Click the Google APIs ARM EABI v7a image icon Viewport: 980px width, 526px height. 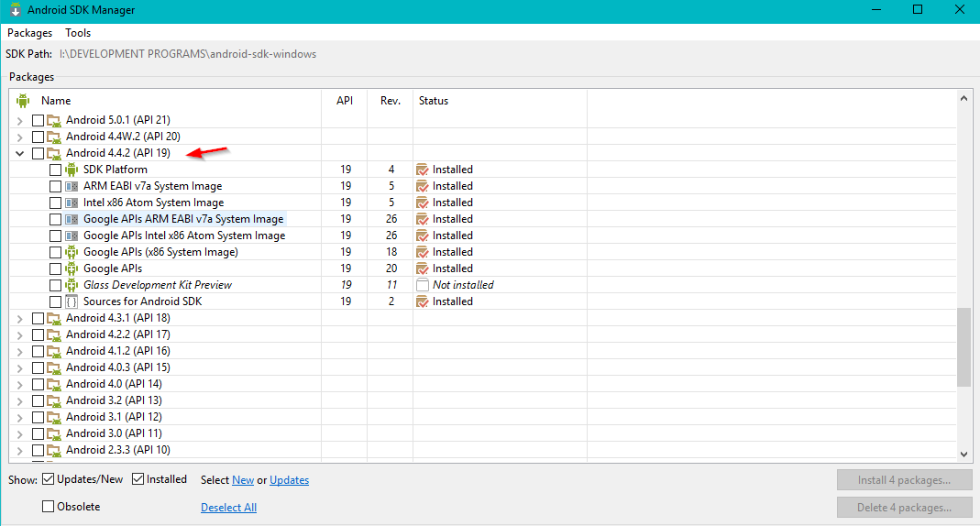coord(72,219)
